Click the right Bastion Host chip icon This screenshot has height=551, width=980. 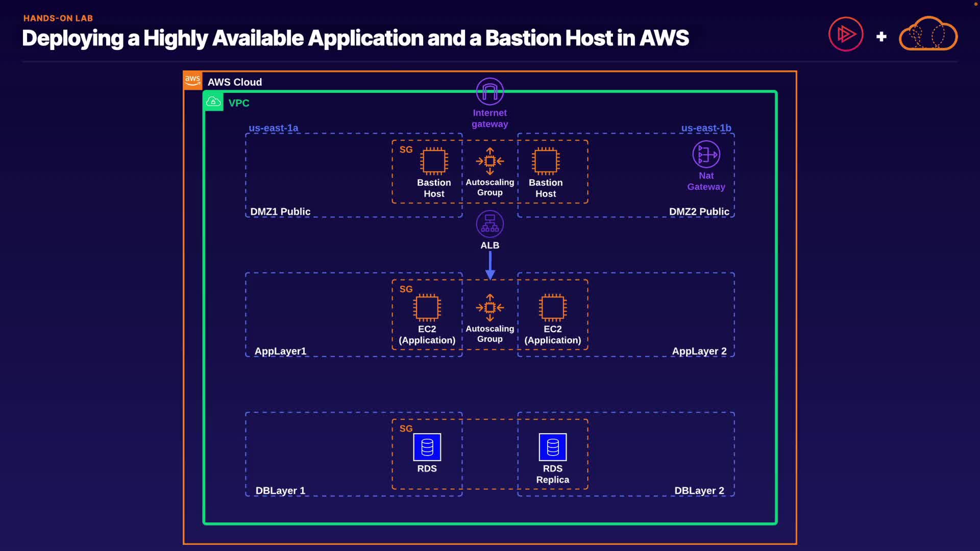click(x=546, y=161)
